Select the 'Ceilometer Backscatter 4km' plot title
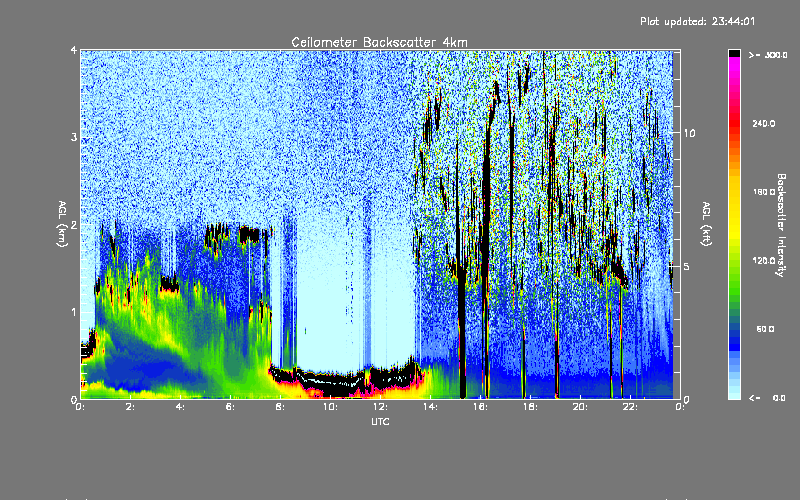Image resolution: width=800 pixels, height=500 pixels. [x=379, y=42]
